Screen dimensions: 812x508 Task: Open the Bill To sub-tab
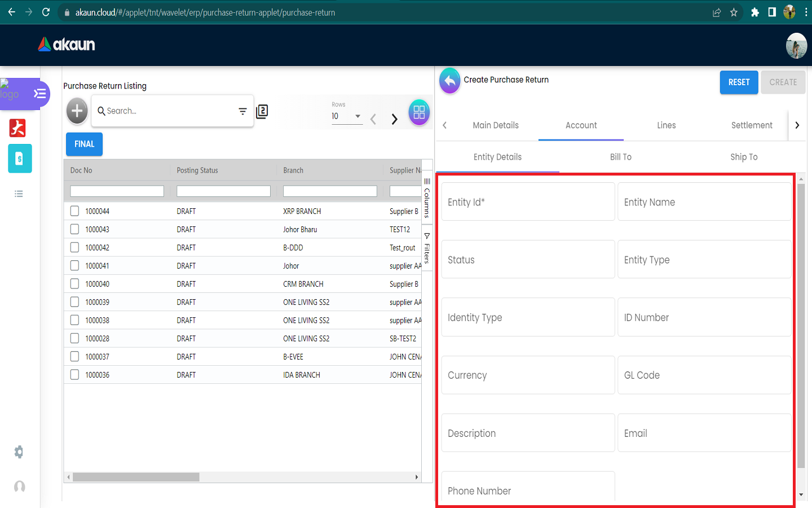[620, 157]
